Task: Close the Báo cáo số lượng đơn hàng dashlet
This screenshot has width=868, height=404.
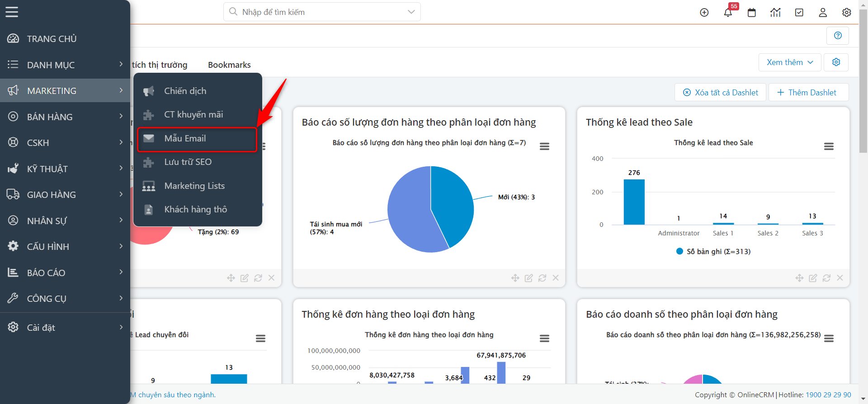Action: click(x=556, y=278)
